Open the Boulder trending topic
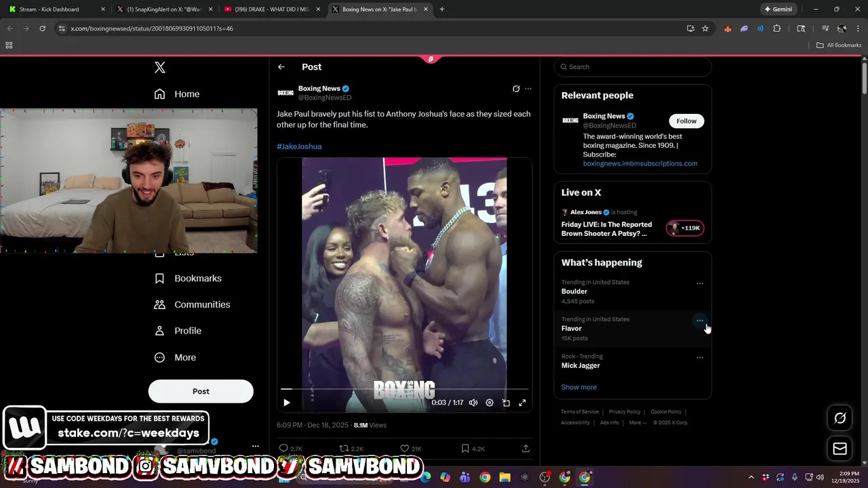Screen dimensions: 868x488 [x=574, y=291]
